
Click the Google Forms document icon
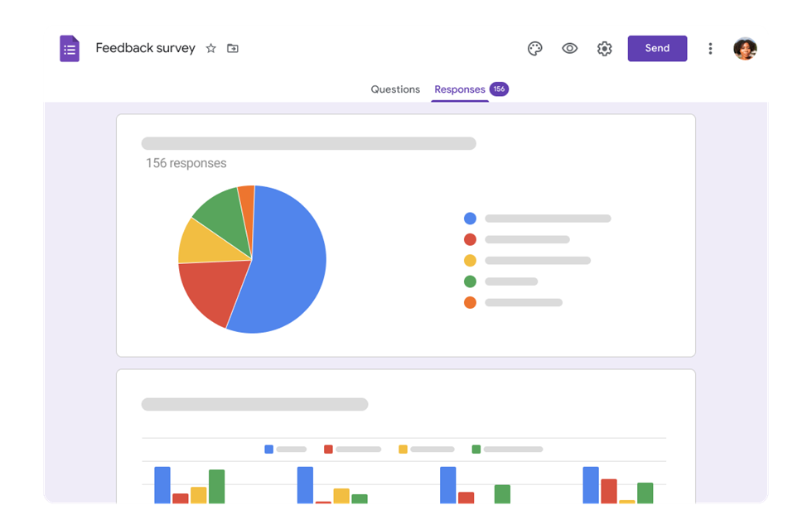click(x=69, y=48)
